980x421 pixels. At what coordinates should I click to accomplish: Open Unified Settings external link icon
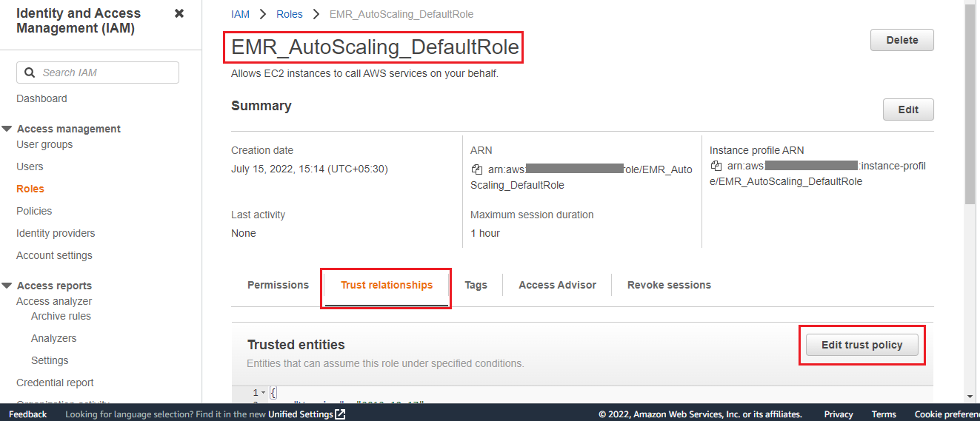[x=340, y=414]
